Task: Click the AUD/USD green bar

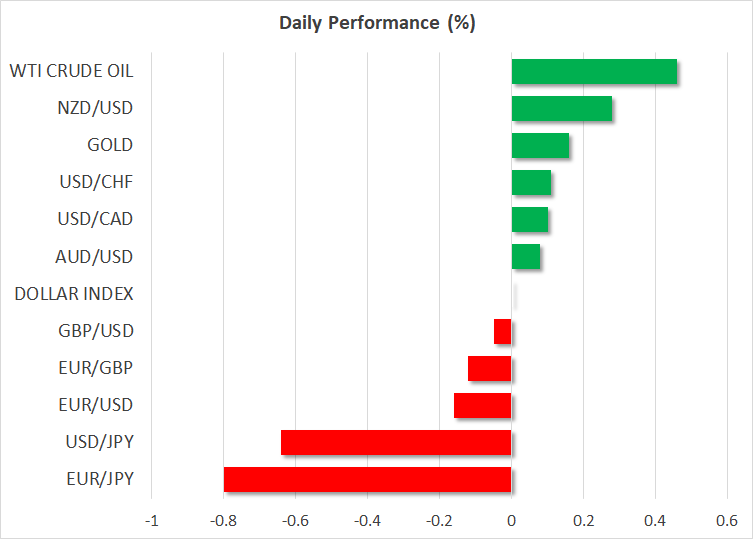Action: click(x=526, y=257)
